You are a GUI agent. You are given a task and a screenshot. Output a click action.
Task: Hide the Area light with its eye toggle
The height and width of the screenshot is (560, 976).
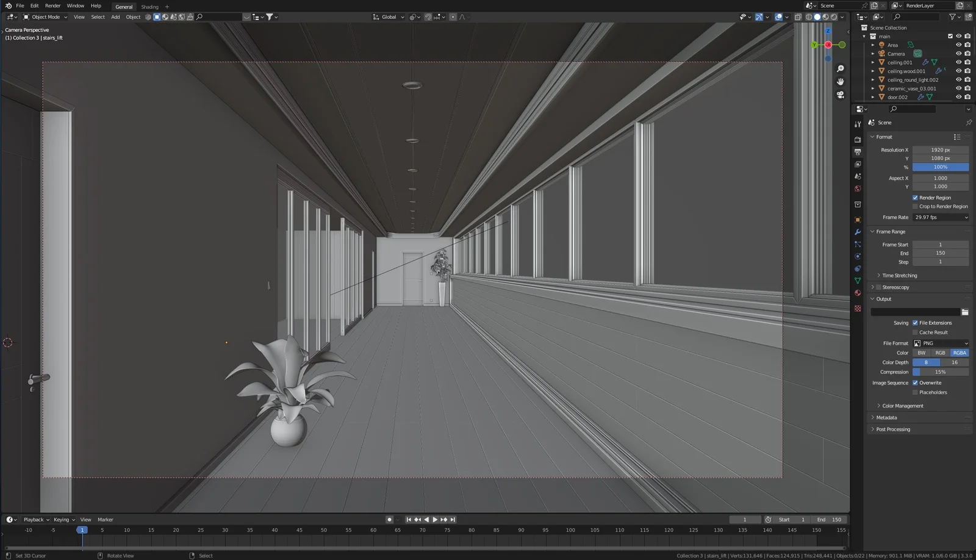point(959,45)
